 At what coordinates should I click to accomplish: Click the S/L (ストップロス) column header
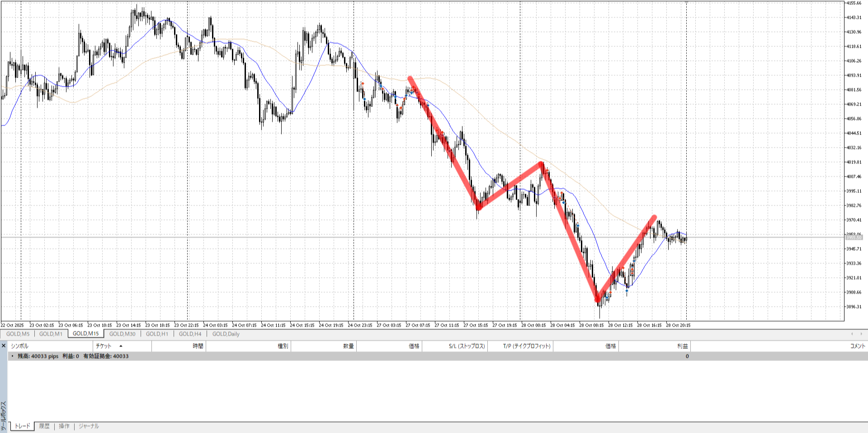coord(467,346)
